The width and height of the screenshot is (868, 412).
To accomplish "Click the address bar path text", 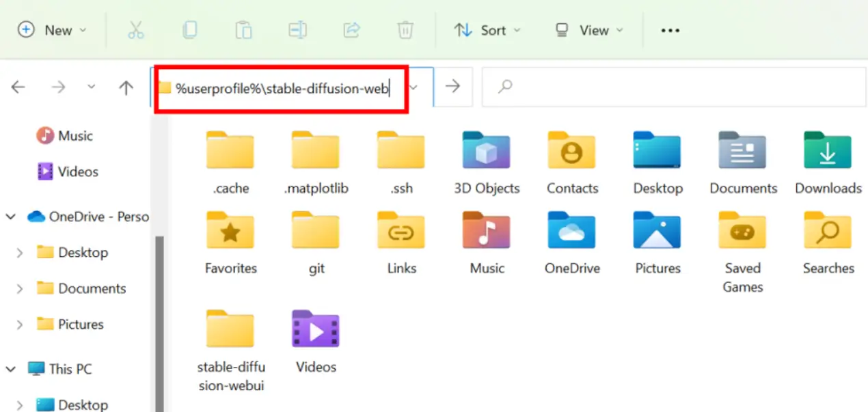I will [x=282, y=87].
